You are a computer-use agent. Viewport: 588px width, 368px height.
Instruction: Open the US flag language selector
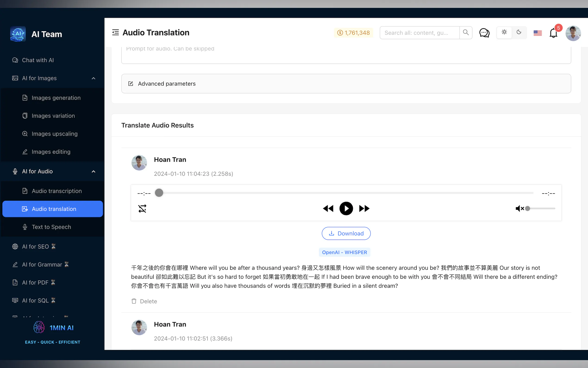click(538, 33)
